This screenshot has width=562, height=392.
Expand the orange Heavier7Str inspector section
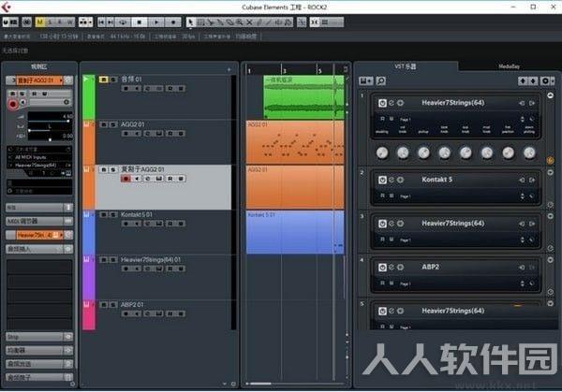click(x=39, y=235)
